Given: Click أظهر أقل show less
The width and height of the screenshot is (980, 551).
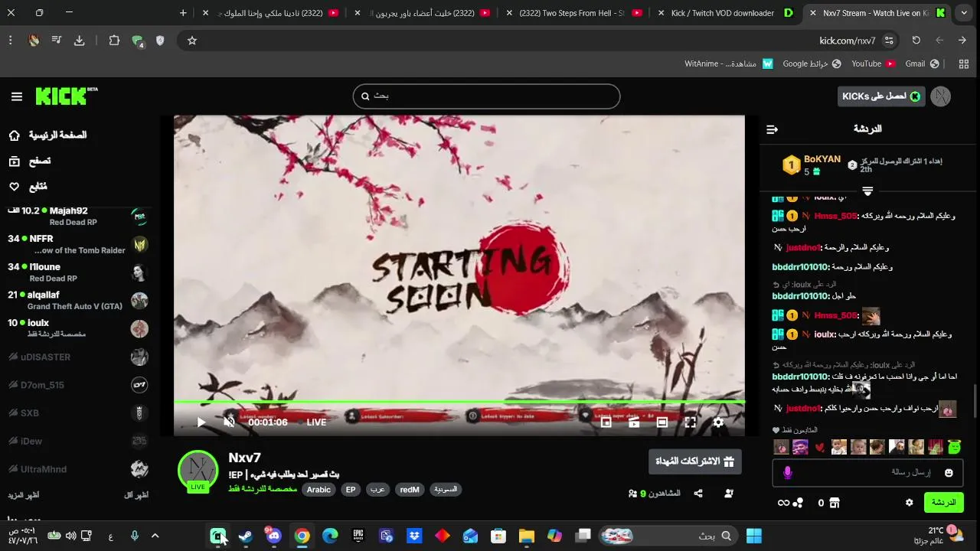Looking at the screenshot, I should pos(136,495).
